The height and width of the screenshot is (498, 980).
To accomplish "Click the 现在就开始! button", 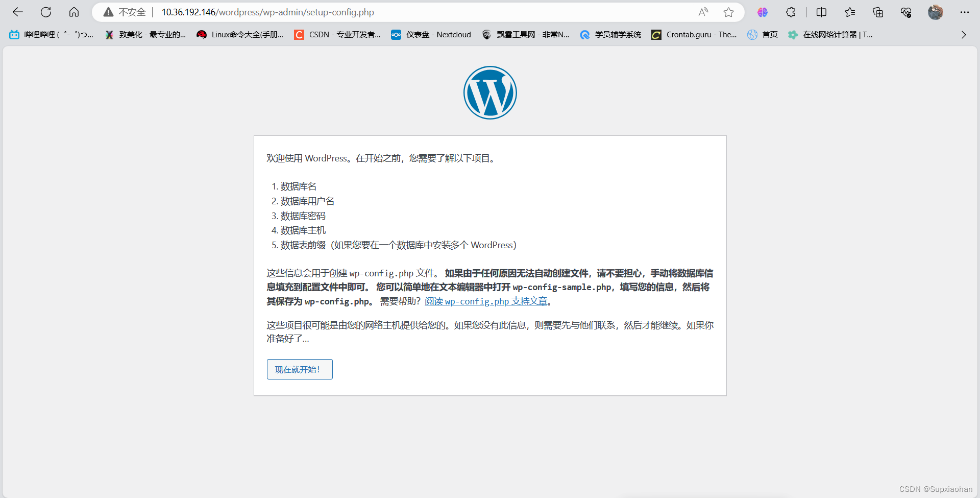I will 300,369.
